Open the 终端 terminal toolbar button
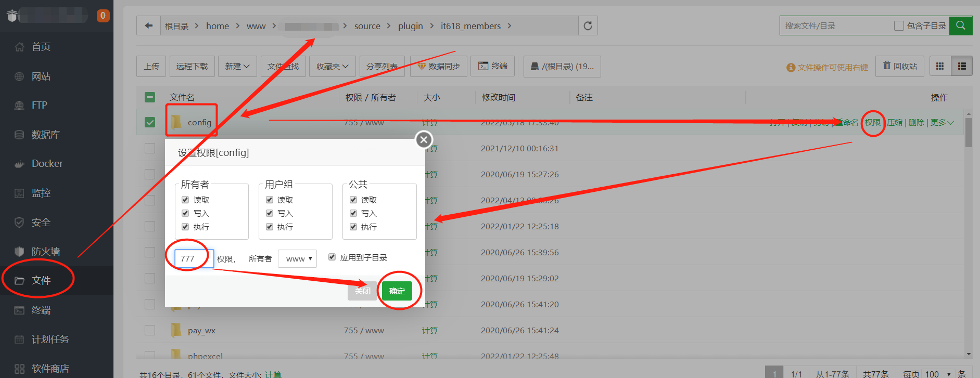Image resolution: width=980 pixels, height=378 pixels. pyautogui.click(x=493, y=66)
